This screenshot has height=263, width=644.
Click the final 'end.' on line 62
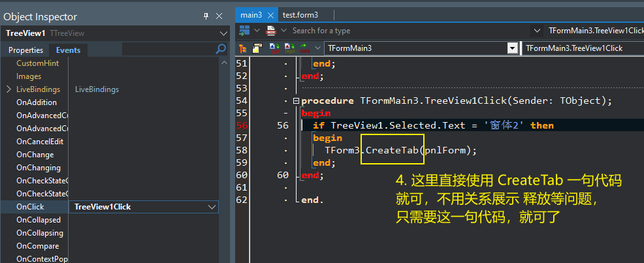pos(313,200)
